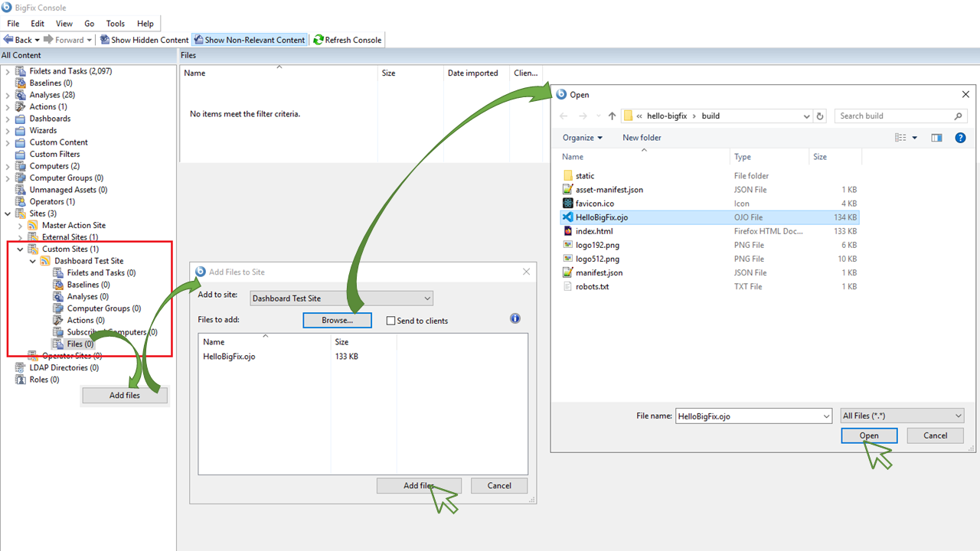Click the Custom Filters folder icon
Viewport: 980px width, 551px height.
coord(21,154)
